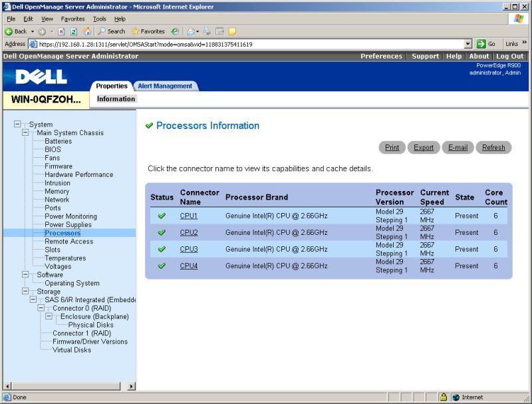Select Batteries in the tree
The height and width of the screenshot is (404, 532).
(59, 141)
